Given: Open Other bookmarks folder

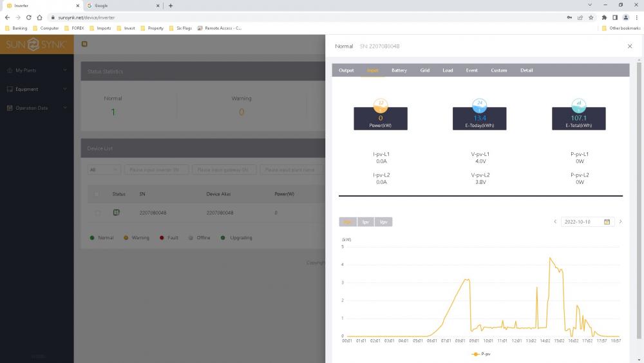Looking at the screenshot, I should 621,28.
